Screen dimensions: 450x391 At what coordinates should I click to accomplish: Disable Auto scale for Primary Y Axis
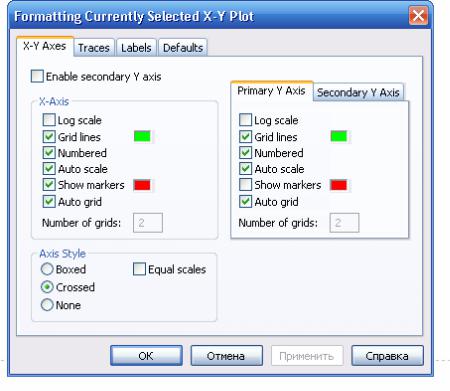tap(245, 168)
